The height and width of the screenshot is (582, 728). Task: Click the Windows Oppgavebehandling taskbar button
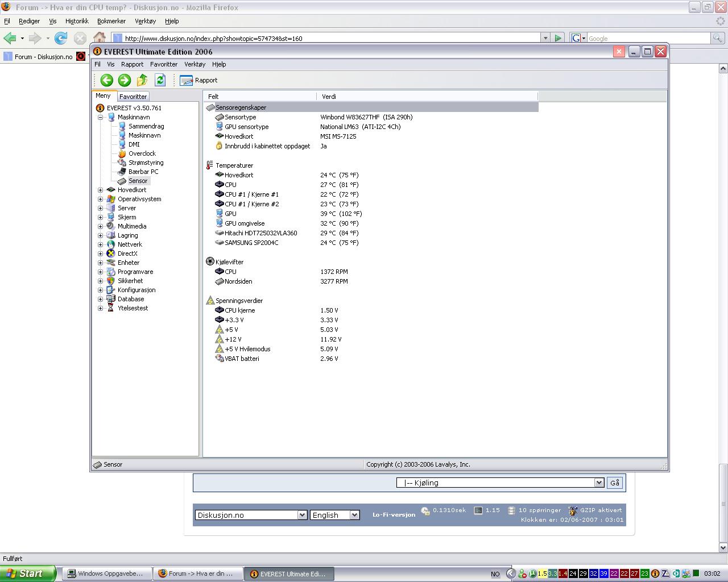click(106, 573)
